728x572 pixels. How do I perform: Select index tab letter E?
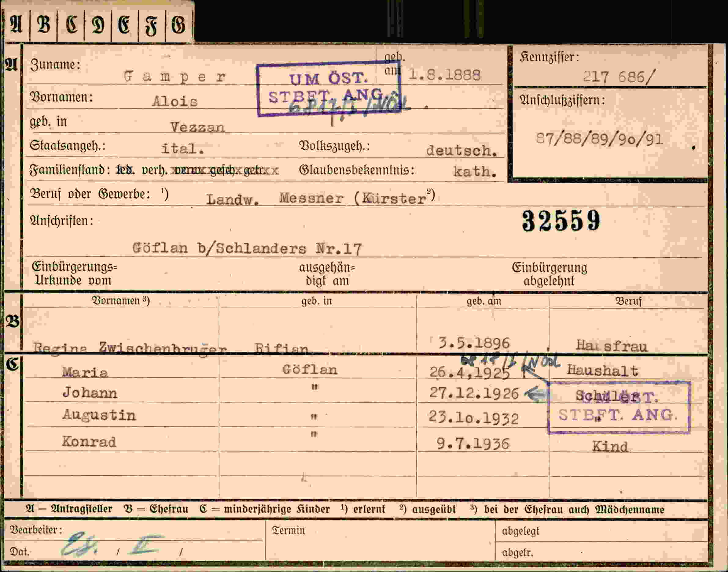[x=124, y=25]
